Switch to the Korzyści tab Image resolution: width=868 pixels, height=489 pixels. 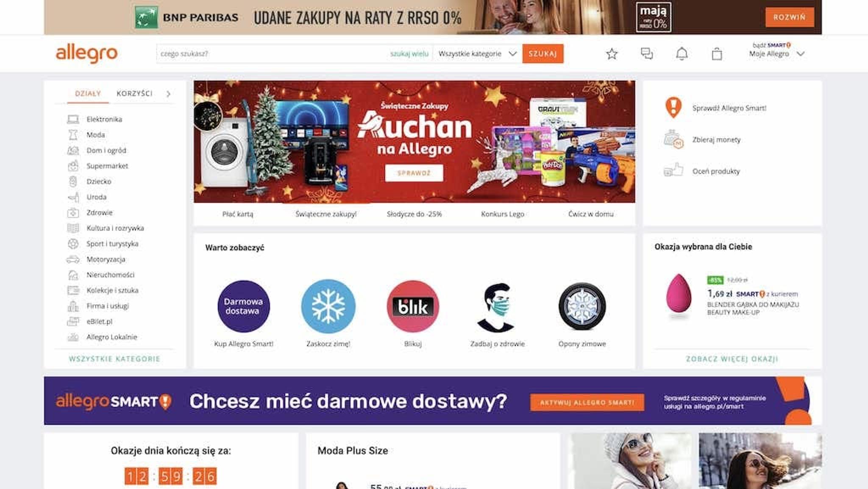pos(134,93)
